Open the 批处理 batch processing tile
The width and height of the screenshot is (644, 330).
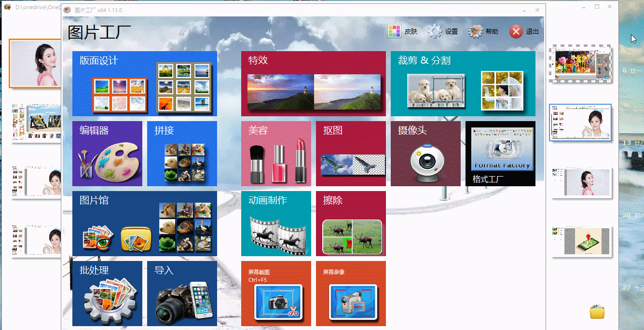pos(107,293)
